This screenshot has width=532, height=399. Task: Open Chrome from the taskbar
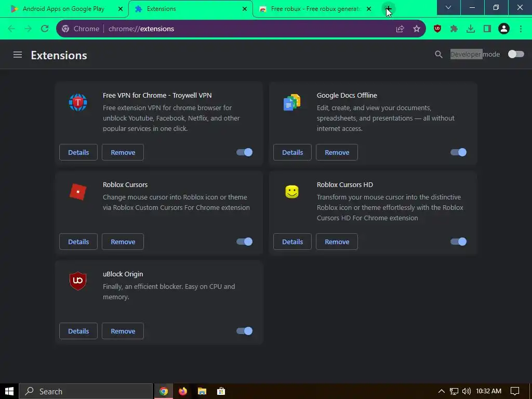pos(164,391)
